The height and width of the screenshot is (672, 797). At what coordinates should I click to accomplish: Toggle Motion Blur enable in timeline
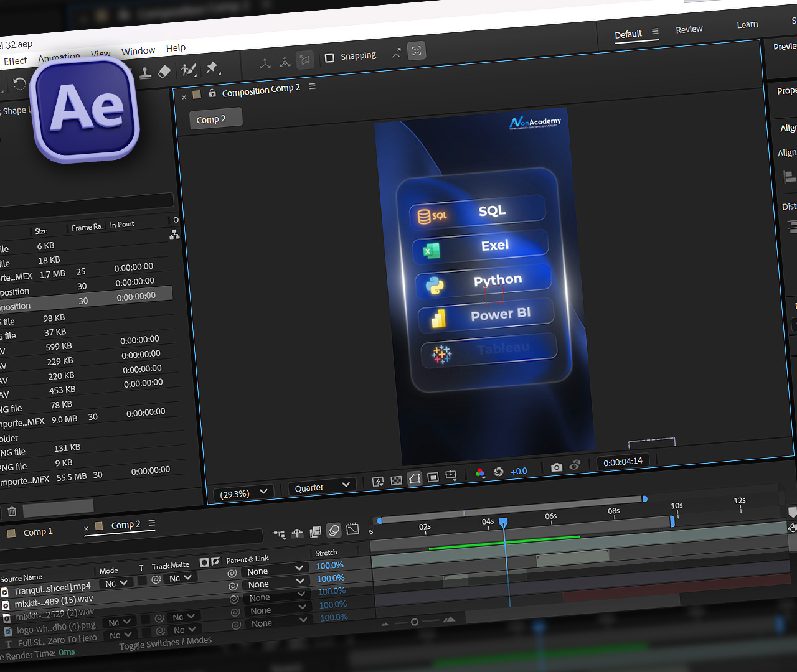click(x=334, y=530)
